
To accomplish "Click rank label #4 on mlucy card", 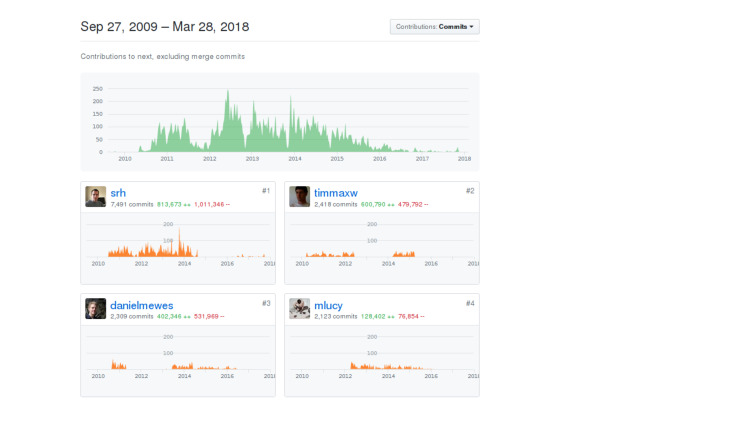I will click(x=470, y=303).
